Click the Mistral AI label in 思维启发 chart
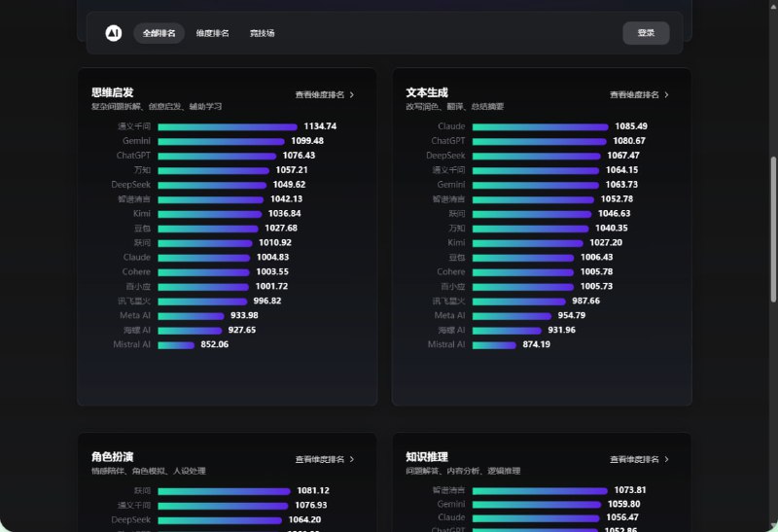 pyautogui.click(x=131, y=344)
